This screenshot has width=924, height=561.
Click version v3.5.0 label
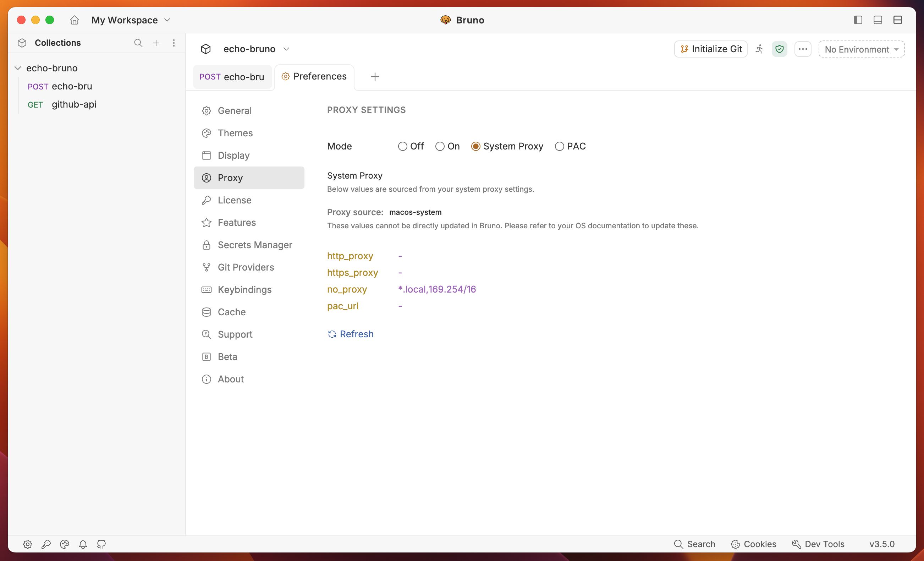pyautogui.click(x=882, y=544)
